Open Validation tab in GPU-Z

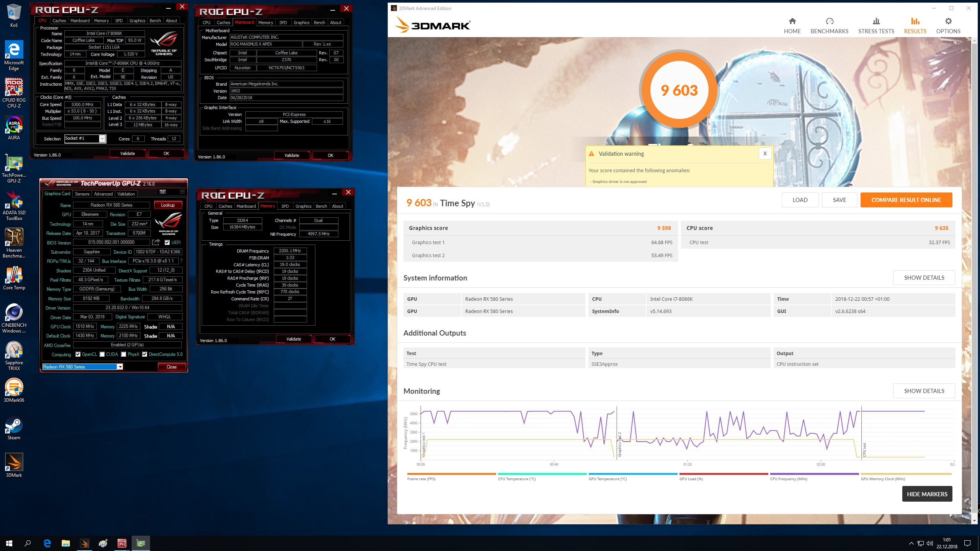tap(126, 194)
